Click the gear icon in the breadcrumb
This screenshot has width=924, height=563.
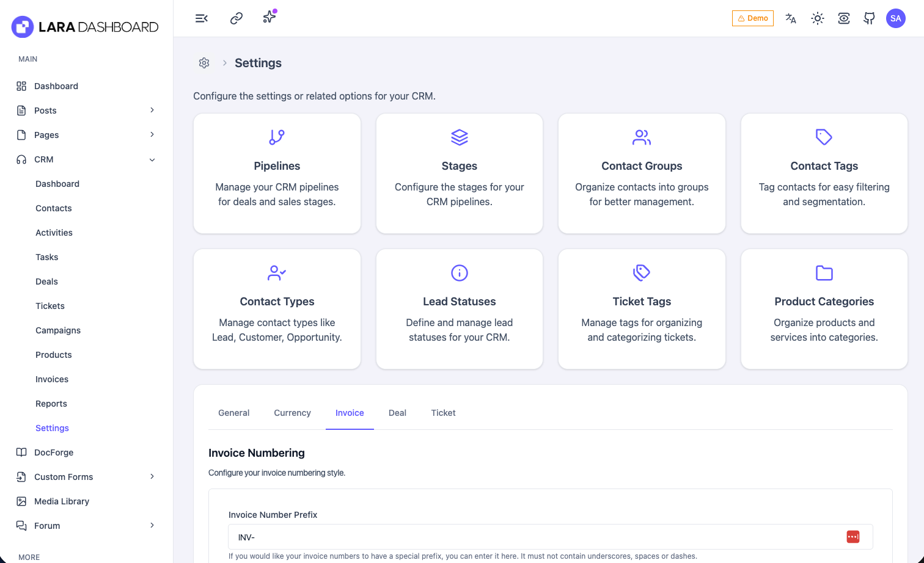[204, 63]
